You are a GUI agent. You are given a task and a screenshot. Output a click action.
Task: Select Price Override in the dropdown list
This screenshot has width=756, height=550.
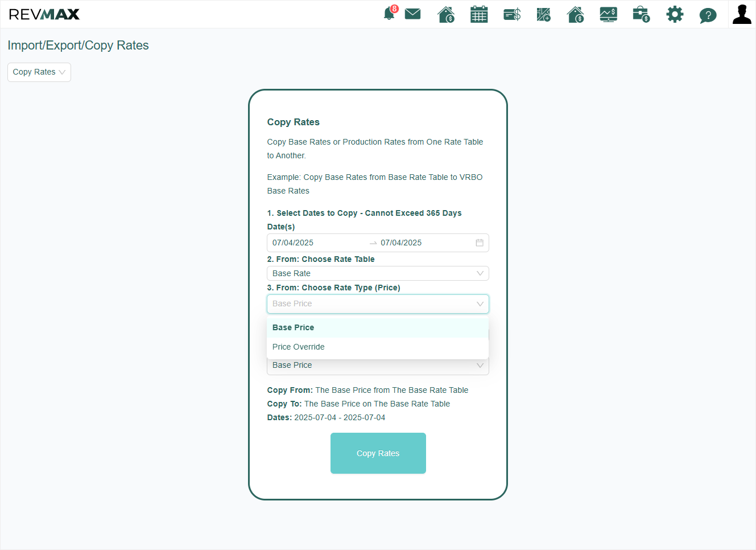click(378, 347)
